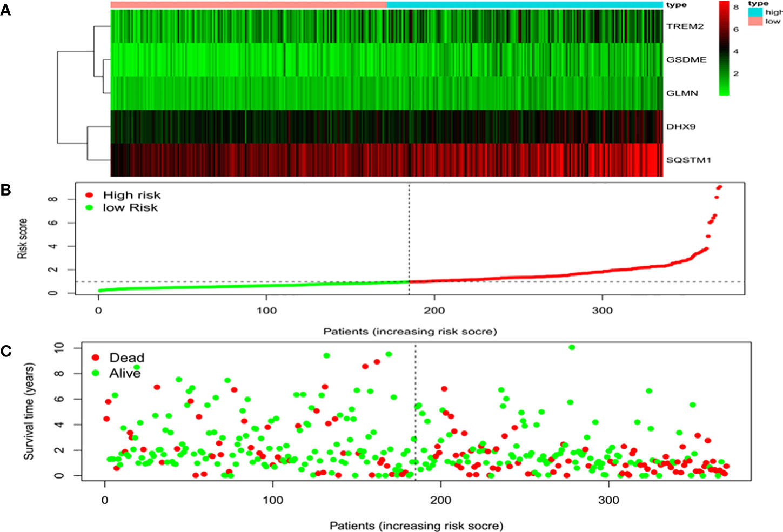Click the horizontal dashed risk threshold line
Viewport: 783px width, 532px height.
pyautogui.click(x=410, y=281)
